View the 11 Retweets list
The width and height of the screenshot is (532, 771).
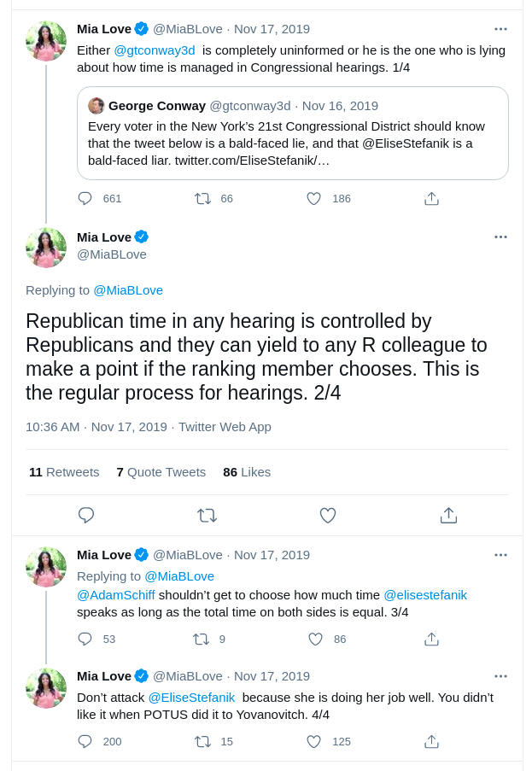coord(64,472)
